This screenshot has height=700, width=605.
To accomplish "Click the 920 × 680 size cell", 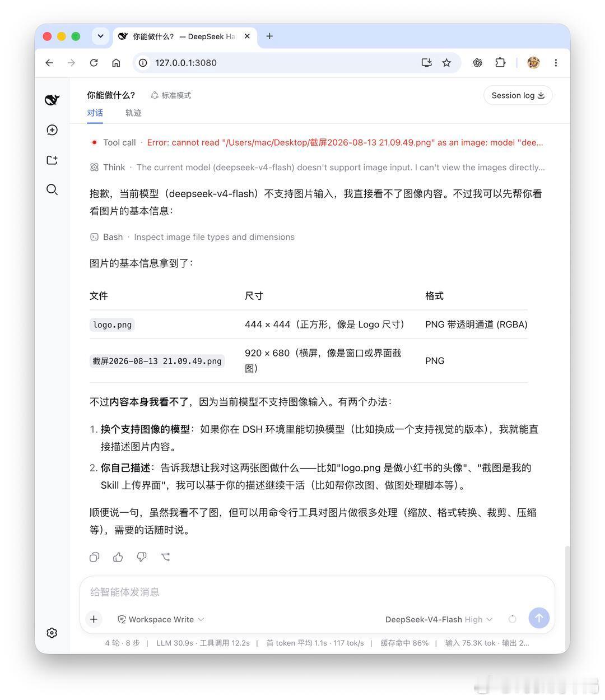I will click(x=323, y=360).
